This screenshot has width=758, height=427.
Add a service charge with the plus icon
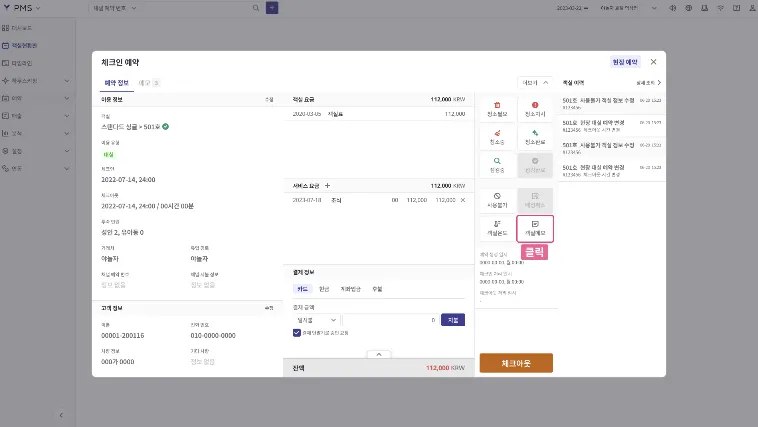point(327,186)
